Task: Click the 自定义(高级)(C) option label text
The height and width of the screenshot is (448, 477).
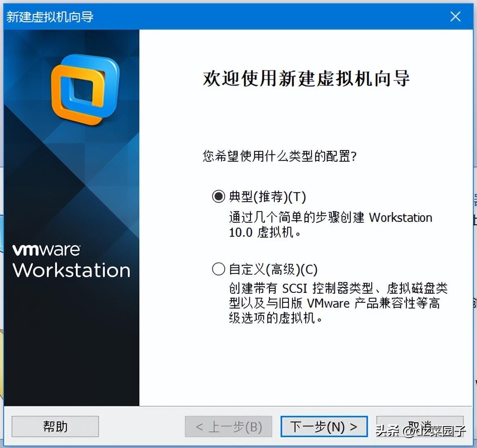Action: [273, 269]
